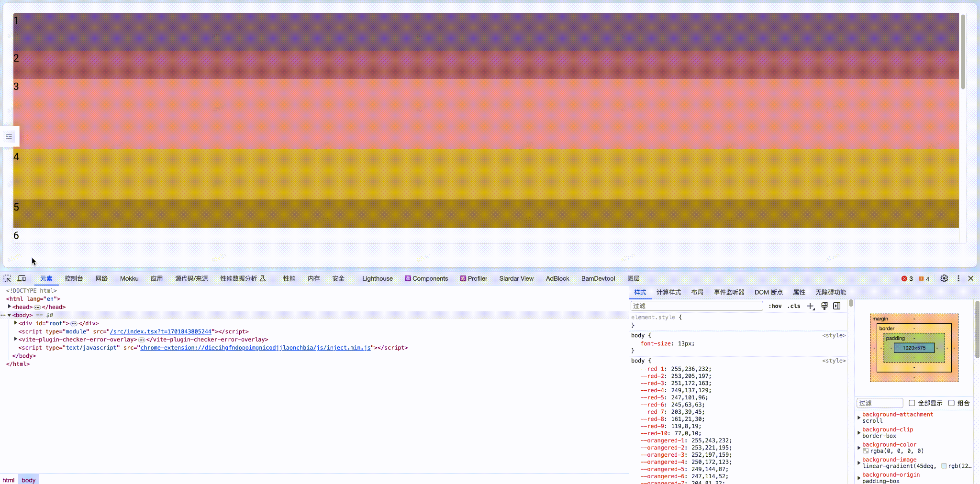This screenshot has width=980, height=484.
Task: Click the --red-1 value 255,236,232
Action: pyautogui.click(x=691, y=369)
